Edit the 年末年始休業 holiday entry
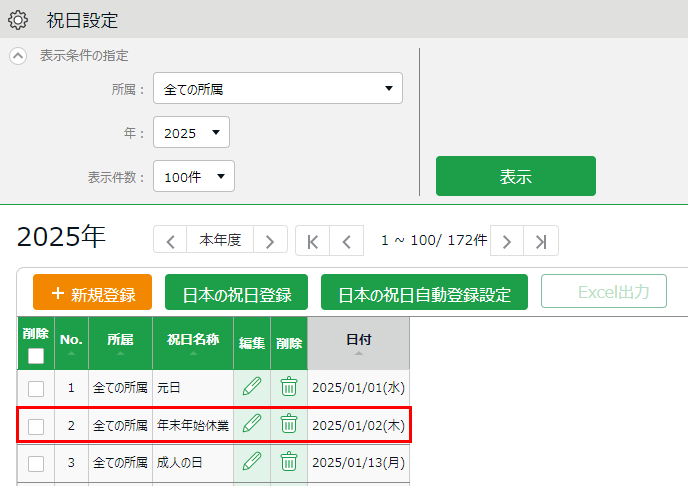688x486 pixels. click(252, 424)
